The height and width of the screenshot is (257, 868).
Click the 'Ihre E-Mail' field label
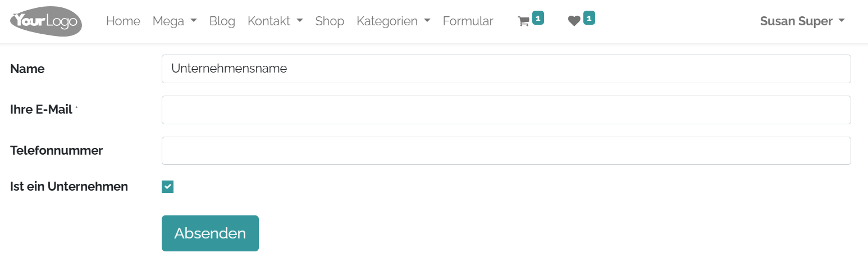pos(41,110)
